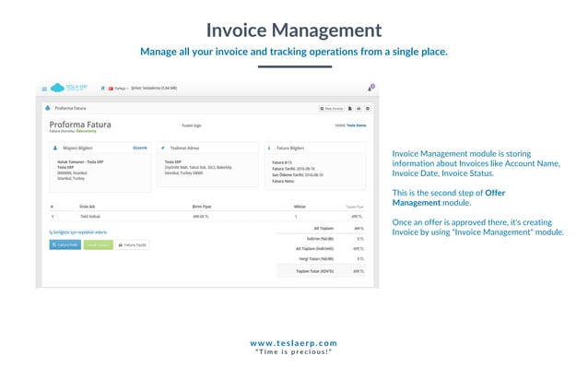
Task: Click the blue invoice action button
Action: 65,245
